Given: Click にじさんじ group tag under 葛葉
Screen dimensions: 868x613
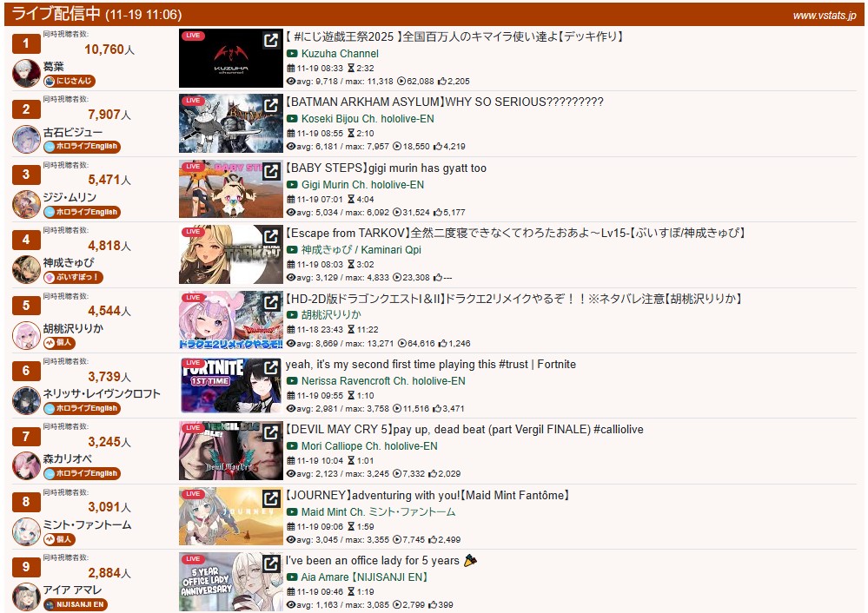Looking at the screenshot, I should pyautogui.click(x=70, y=81).
